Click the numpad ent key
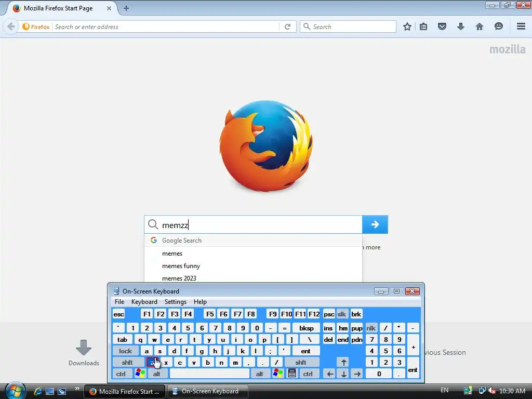Image resolution: width=532 pixels, height=399 pixels. [413, 368]
